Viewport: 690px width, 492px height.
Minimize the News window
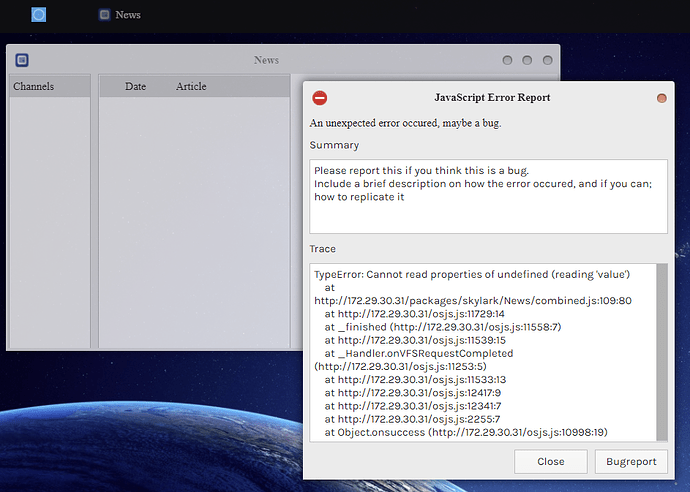point(507,60)
